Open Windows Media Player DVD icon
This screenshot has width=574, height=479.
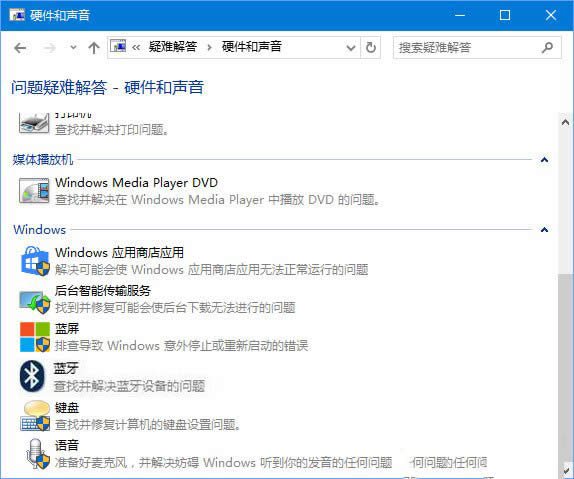(x=34, y=190)
